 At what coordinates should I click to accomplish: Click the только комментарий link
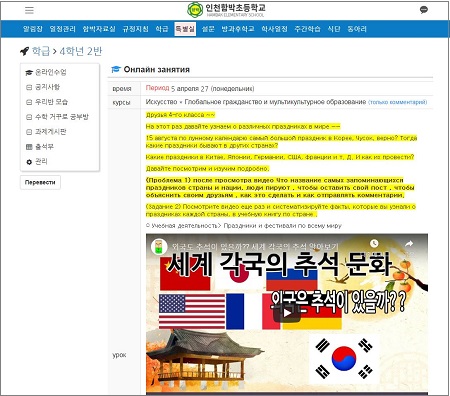point(398,102)
